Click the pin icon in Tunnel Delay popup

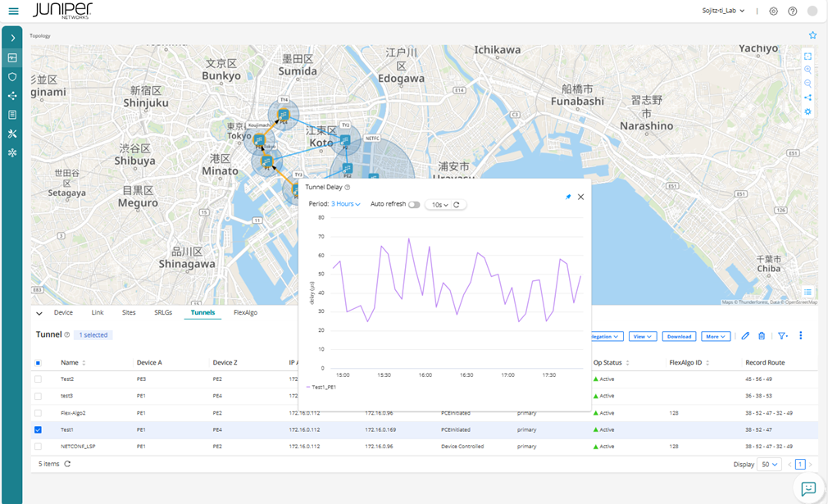click(x=567, y=198)
